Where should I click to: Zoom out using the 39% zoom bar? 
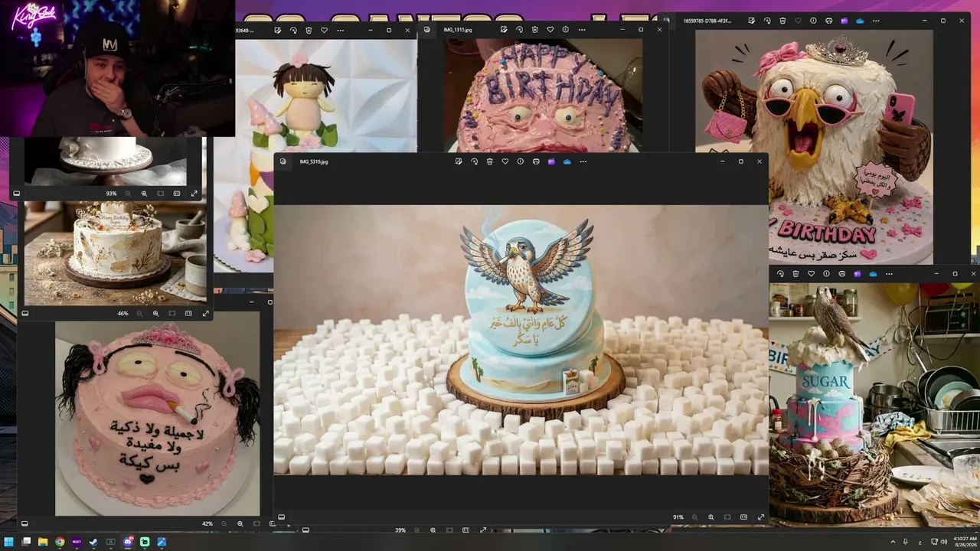tap(417, 530)
